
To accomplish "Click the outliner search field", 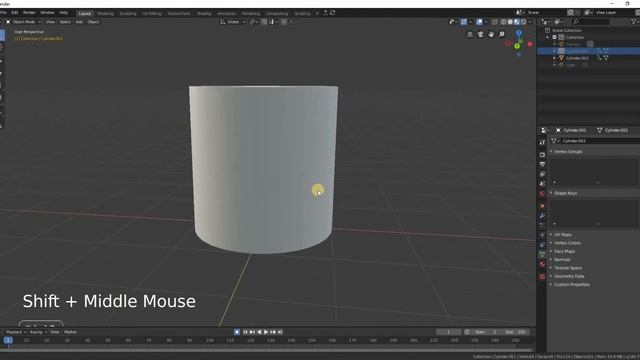I will [591, 22].
